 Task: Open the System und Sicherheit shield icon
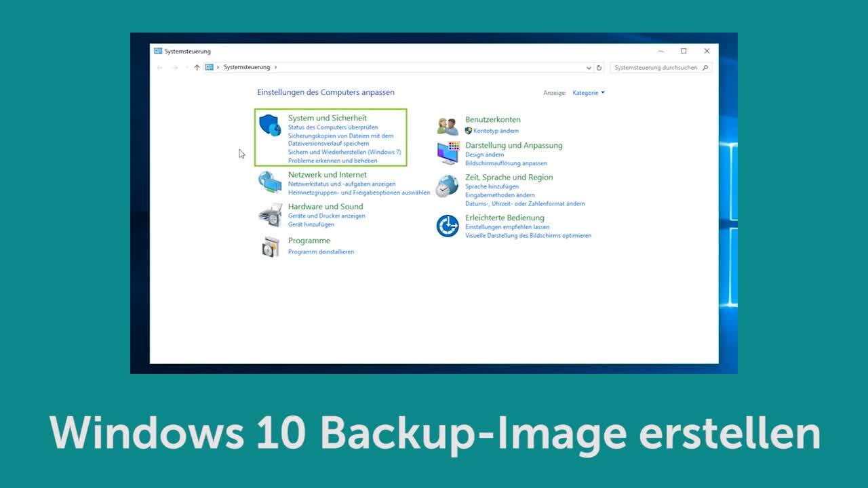[270, 125]
